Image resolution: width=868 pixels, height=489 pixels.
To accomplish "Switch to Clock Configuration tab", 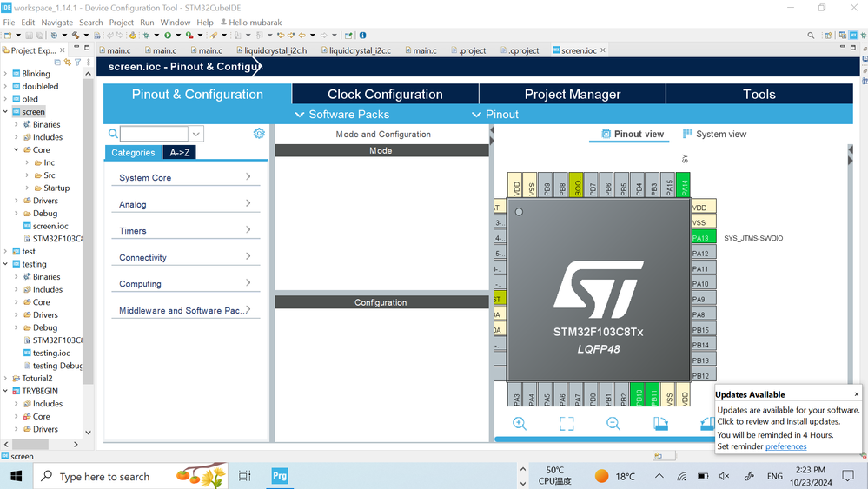I will click(x=385, y=94).
